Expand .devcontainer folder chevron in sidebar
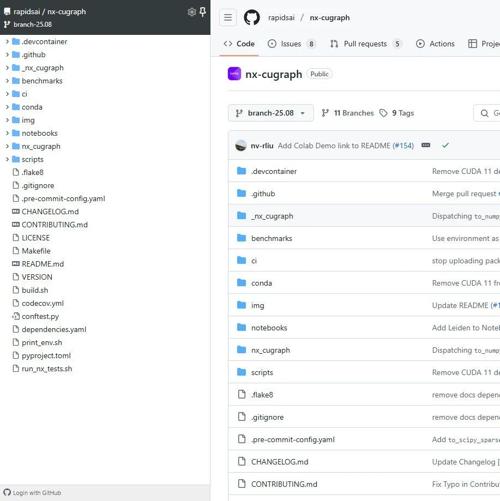 (x=7, y=42)
